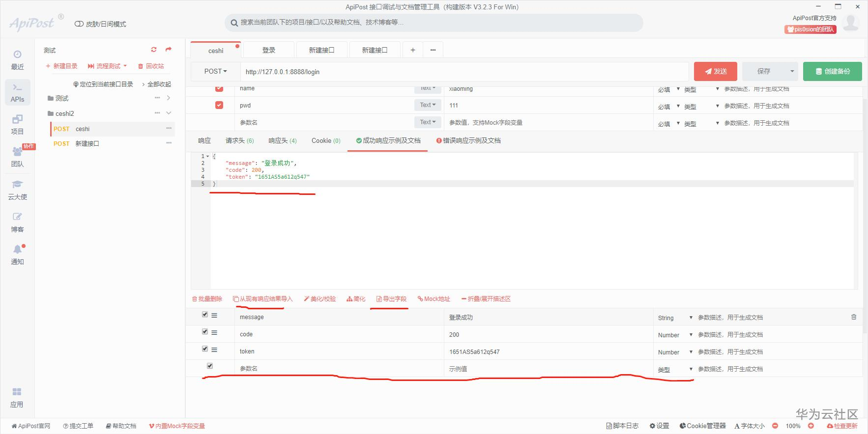The width and height of the screenshot is (868, 434).
Task: Switch to 响应 response tab
Action: [x=204, y=140]
